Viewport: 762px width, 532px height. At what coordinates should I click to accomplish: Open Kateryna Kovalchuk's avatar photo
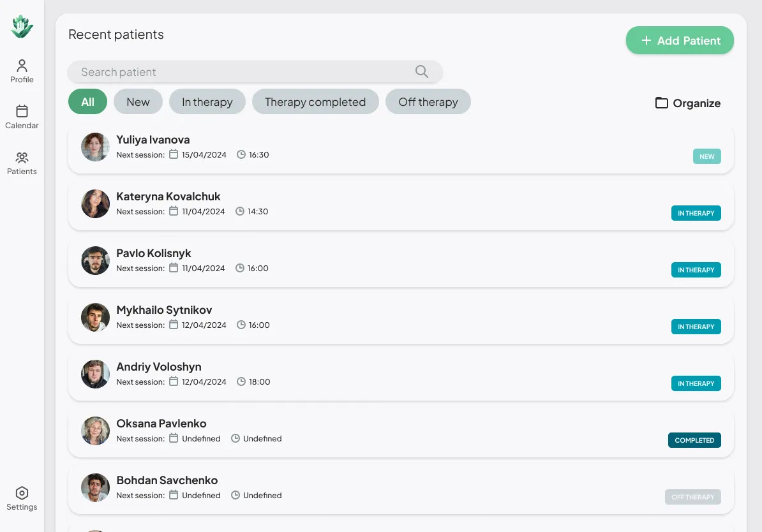click(95, 203)
